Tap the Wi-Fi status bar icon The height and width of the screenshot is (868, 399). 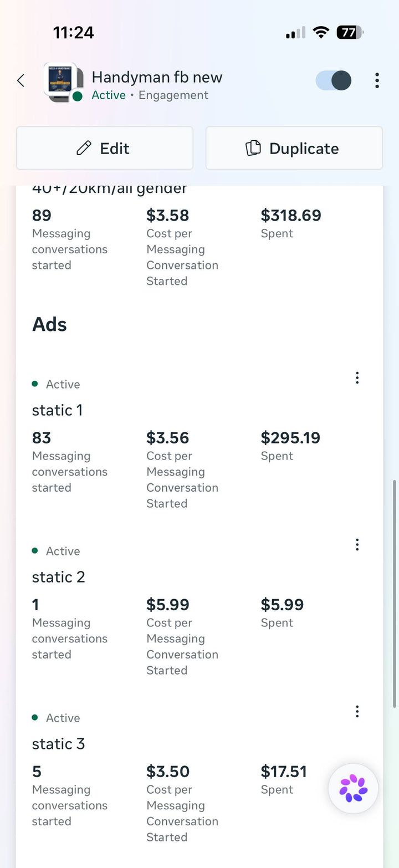pyautogui.click(x=321, y=33)
